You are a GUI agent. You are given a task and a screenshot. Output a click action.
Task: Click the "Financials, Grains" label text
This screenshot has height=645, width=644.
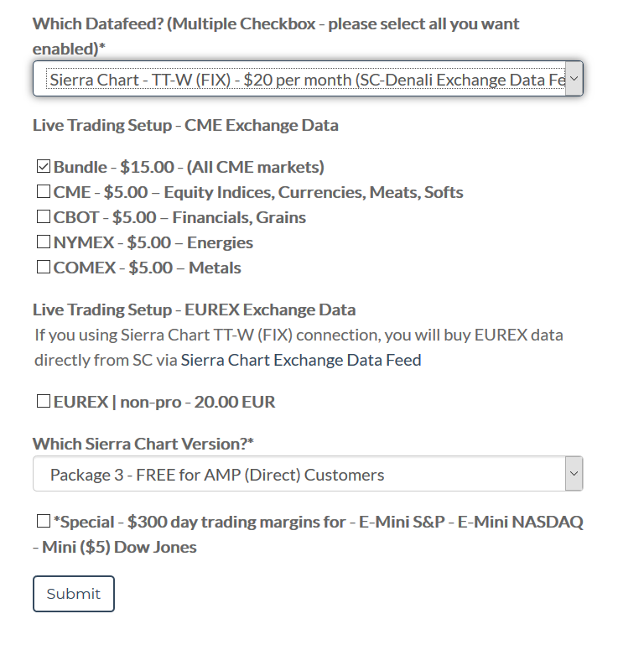pyautogui.click(x=239, y=217)
